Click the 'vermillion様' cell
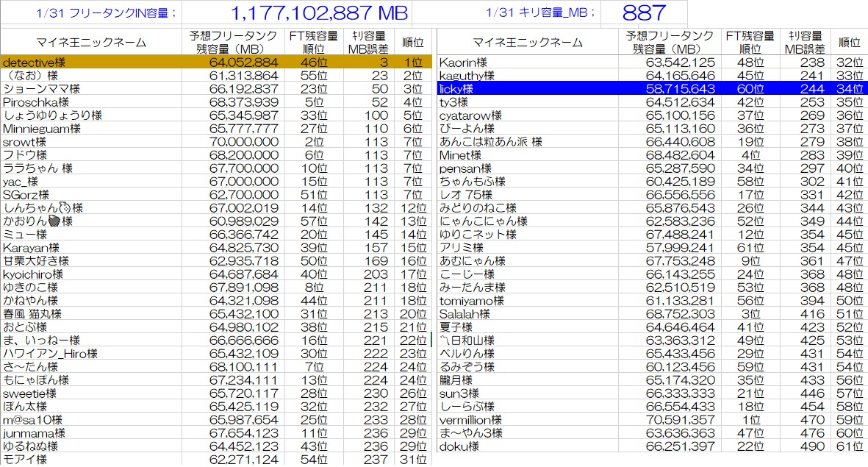Image resolution: width=868 pixels, height=467 pixels. [x=528, y=420]
